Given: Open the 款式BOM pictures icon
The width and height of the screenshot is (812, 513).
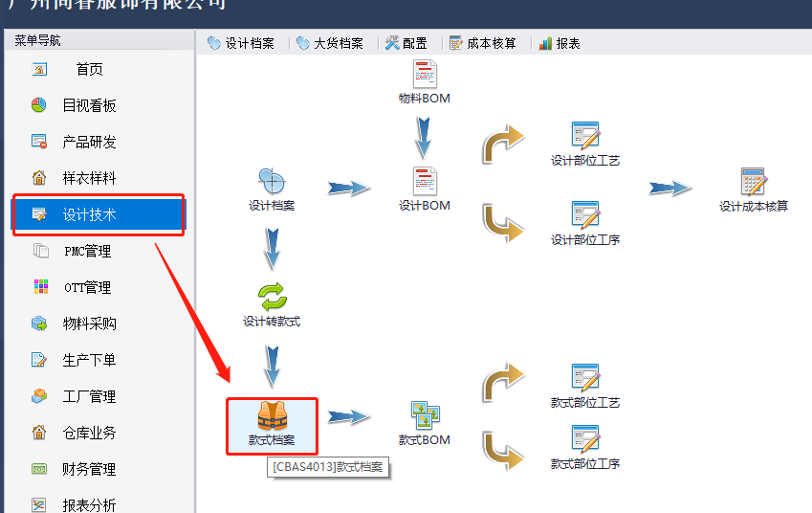Looking at the screenshot, I should click(x=426, y=415).
